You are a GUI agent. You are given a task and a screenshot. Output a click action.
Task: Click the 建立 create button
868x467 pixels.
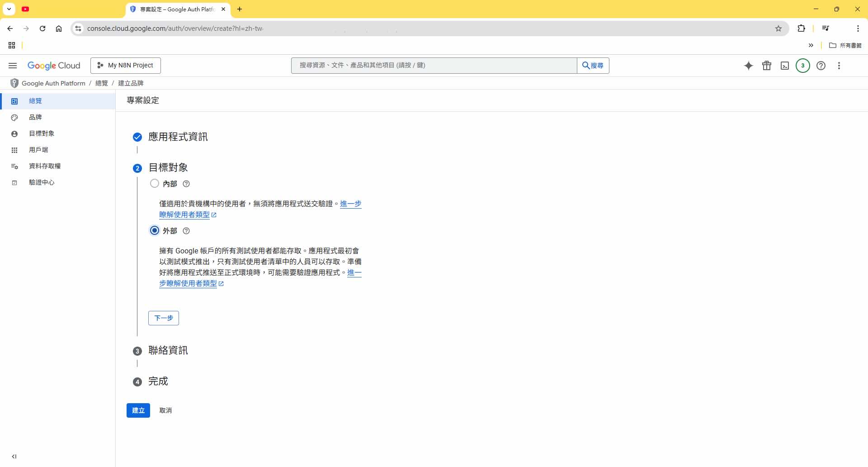[x=138, y=410]
